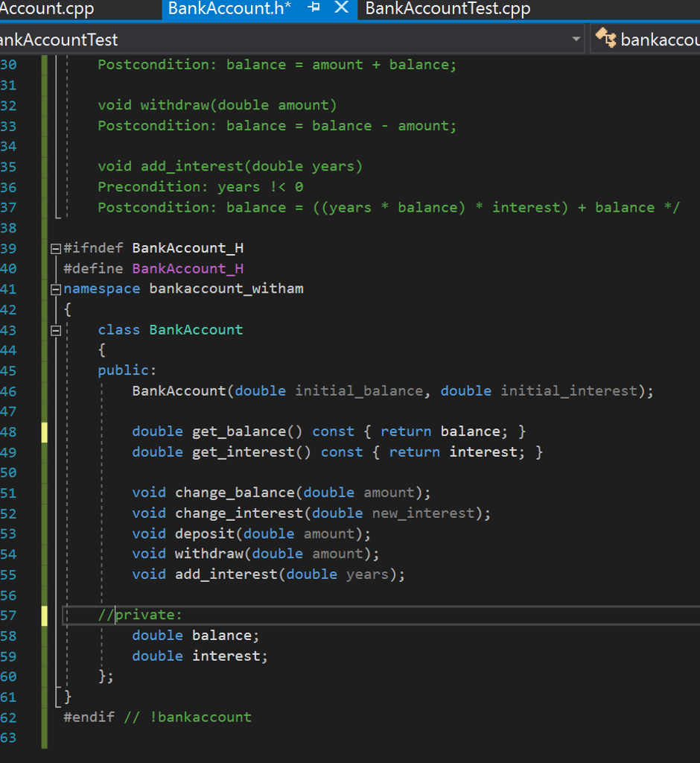Switch to the Account.cpp tab

coord(47,9)
